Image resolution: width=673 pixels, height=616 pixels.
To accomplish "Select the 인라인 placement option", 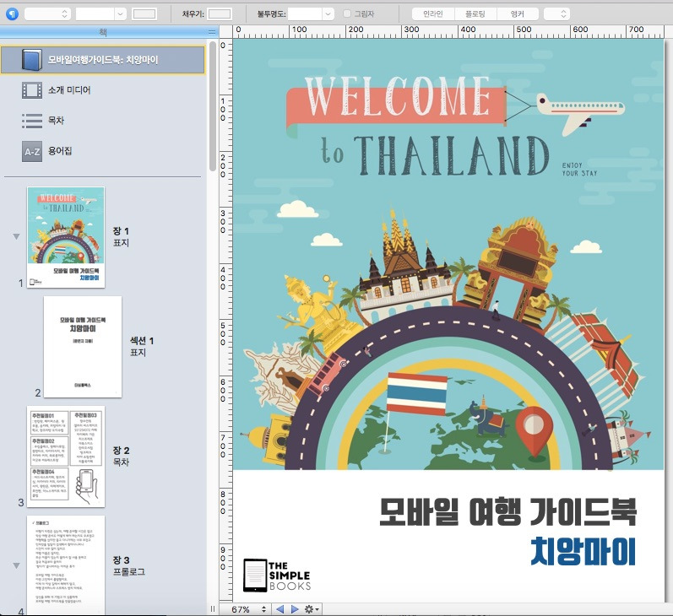I will 432,14.
